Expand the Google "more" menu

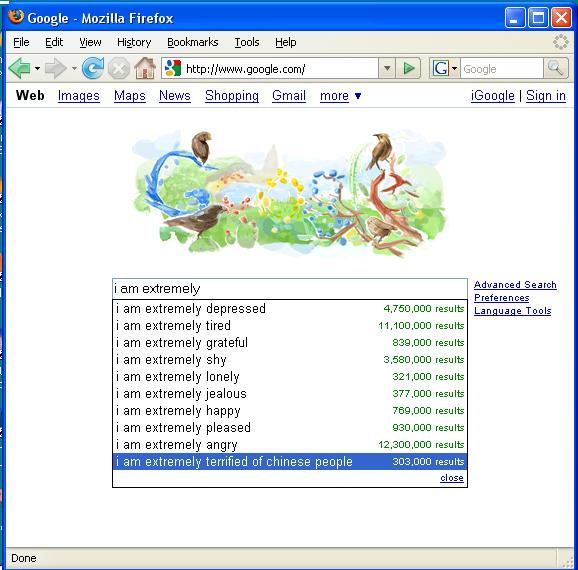point(340,96)
